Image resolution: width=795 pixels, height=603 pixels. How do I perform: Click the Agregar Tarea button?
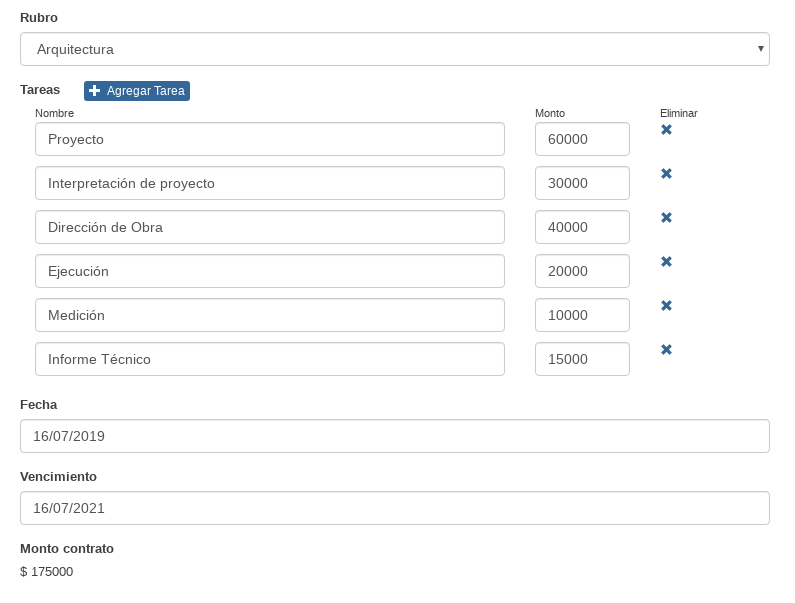tap(137, 91)
